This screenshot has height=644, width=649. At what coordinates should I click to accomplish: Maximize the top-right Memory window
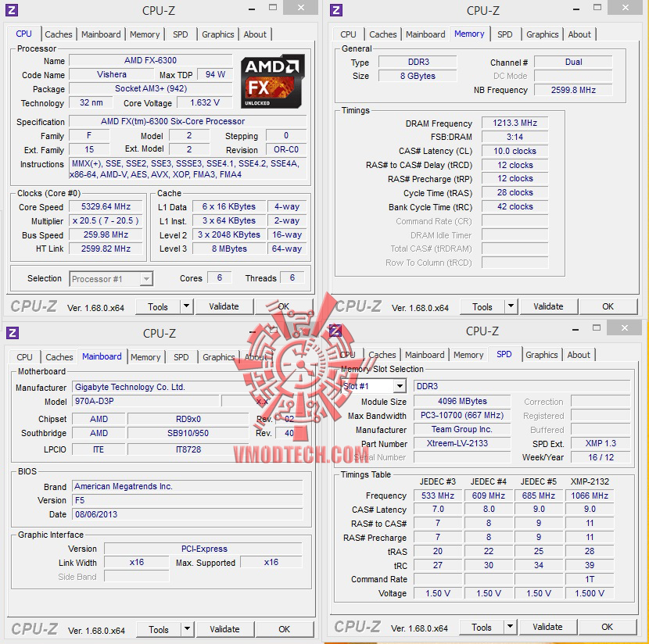597,8
